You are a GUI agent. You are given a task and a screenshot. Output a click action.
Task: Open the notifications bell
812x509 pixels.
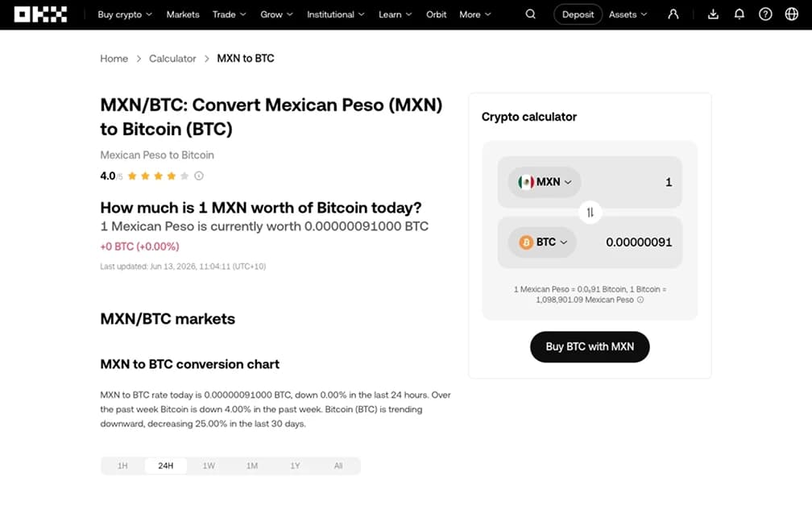pos(739,14)
